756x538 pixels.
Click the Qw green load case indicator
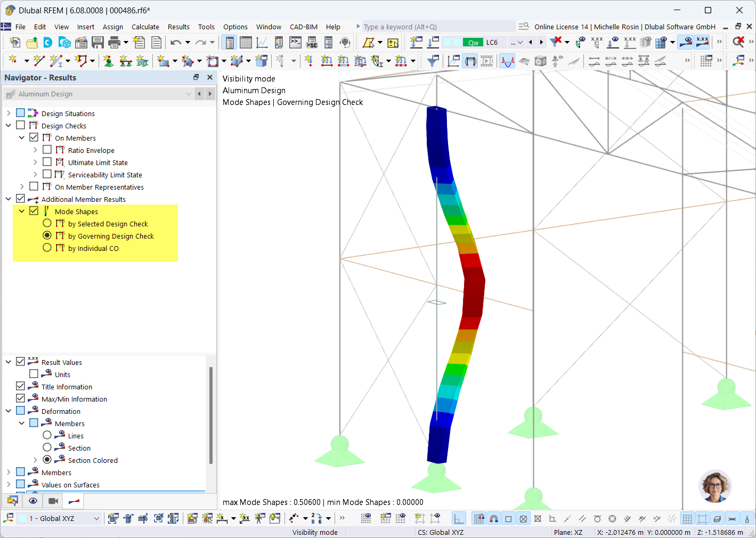point(474,42)
